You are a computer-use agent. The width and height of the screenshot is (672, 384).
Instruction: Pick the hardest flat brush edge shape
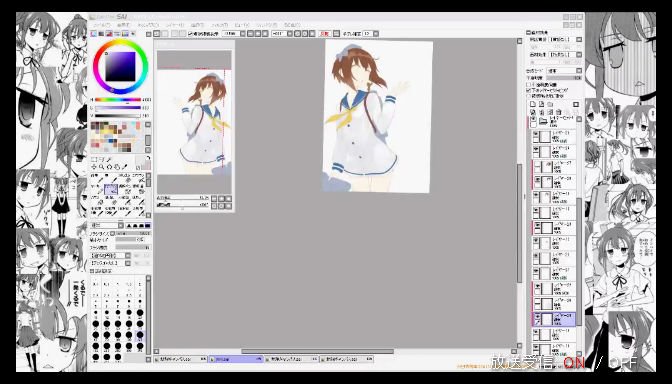pos(148,225)
